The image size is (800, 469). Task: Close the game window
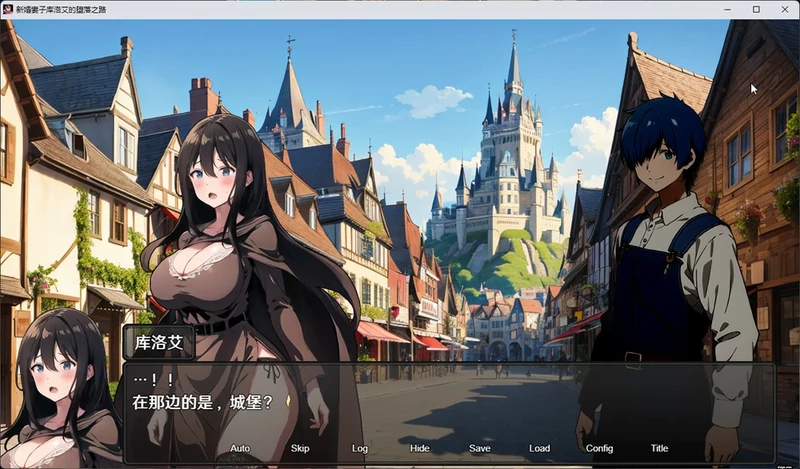coord(785,9)
